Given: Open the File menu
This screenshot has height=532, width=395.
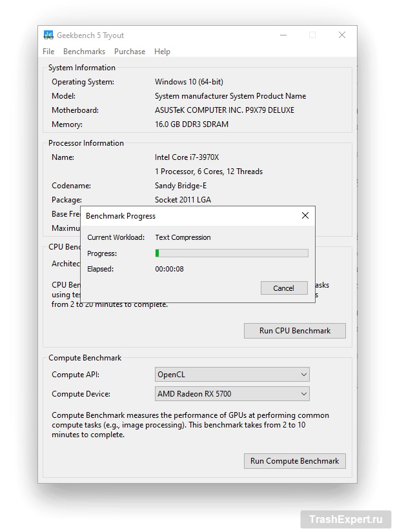Looking at the screenshot, I should pos(48,52).
